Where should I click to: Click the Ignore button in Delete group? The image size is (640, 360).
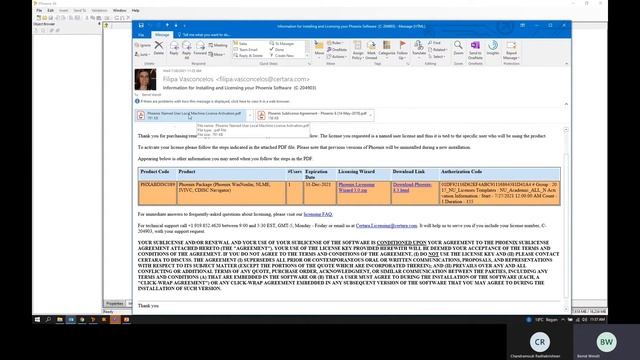pos(143,45)
